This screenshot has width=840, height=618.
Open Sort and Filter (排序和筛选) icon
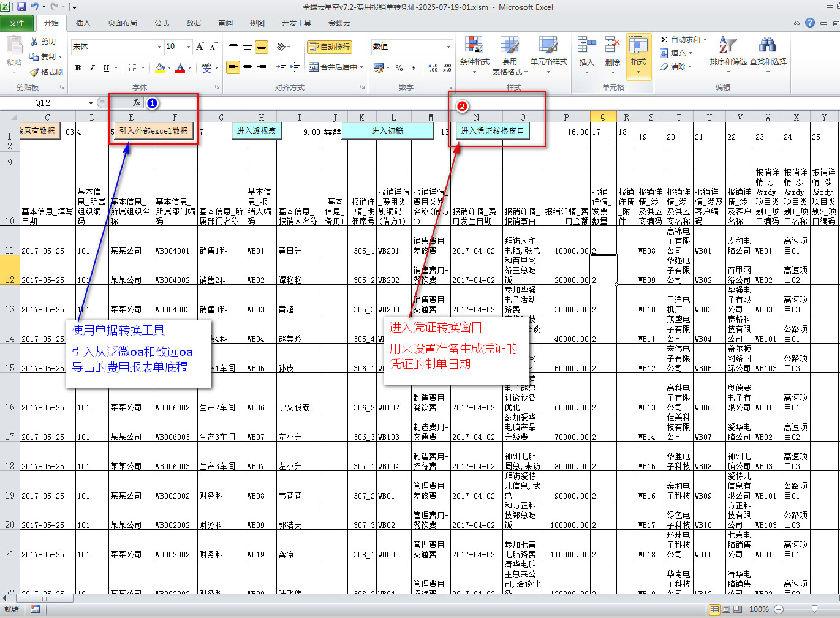click(727, 45)
